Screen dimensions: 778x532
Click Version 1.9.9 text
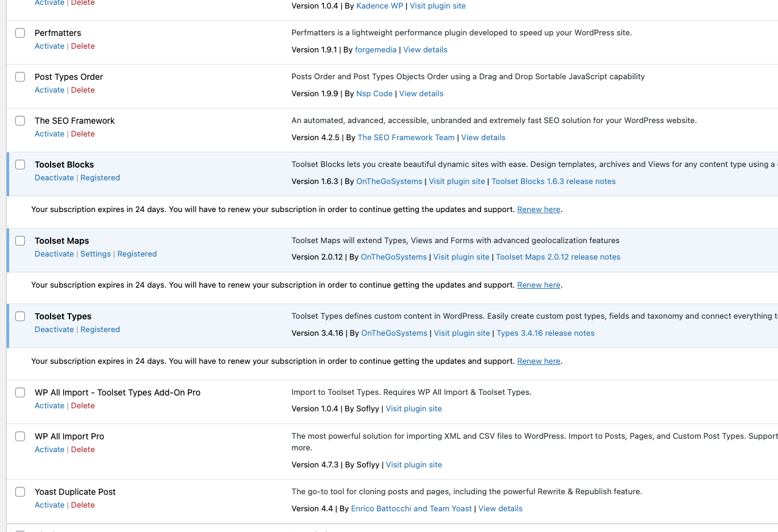pos(314,94)
